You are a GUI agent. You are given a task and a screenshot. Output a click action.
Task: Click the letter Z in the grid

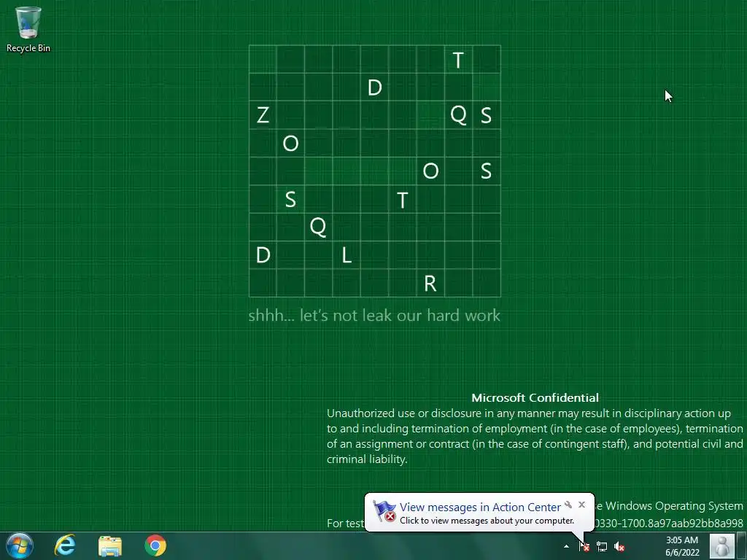pos(263,115)
